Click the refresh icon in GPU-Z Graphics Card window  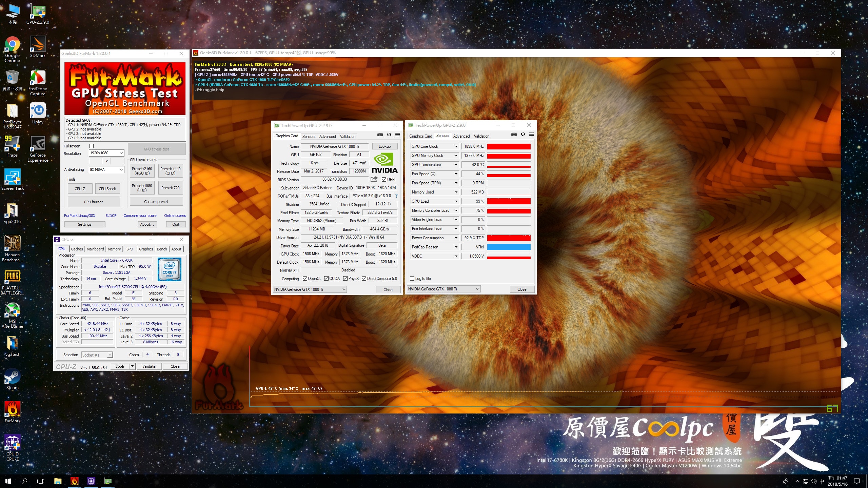(x=389, y=135)
